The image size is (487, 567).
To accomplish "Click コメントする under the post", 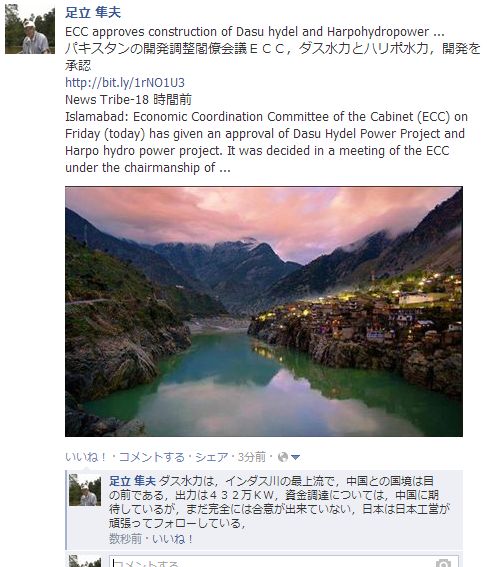I will [152, 457].
